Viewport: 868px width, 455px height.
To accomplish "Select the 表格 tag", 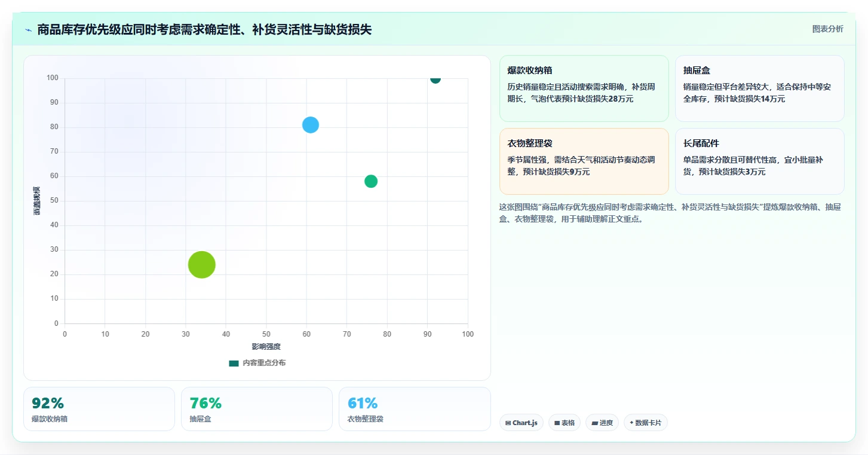I will pyautogui.click(x=564, y=423).
